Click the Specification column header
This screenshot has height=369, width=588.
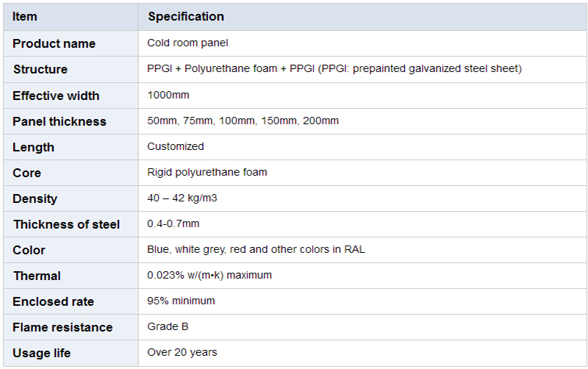[186, 16]
